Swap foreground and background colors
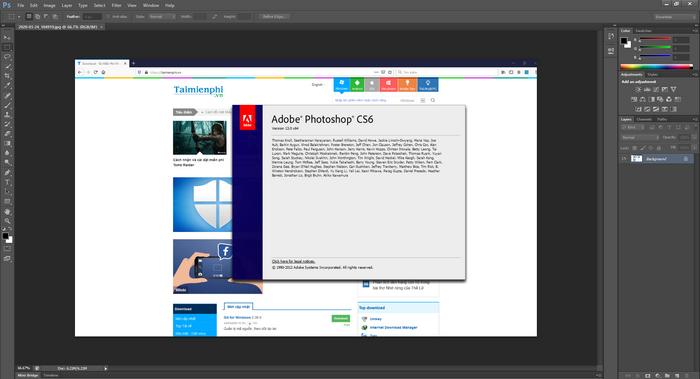The height and width of the screenshot is (379, 700). [11, 229]
